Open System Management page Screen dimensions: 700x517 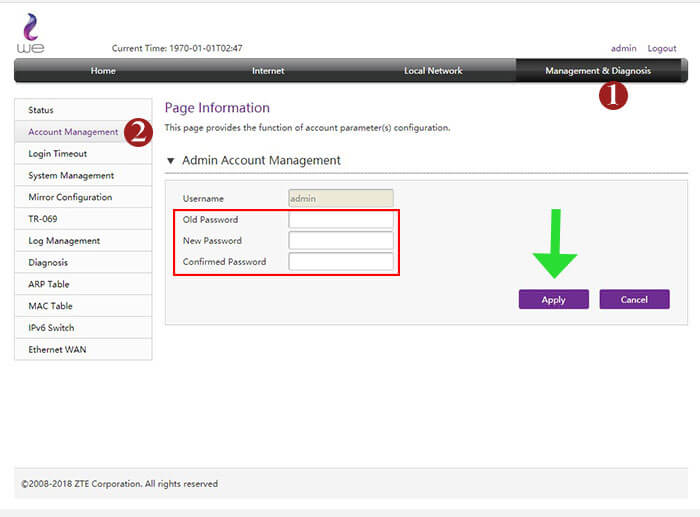pyautogui.click(x=71, y=176)
